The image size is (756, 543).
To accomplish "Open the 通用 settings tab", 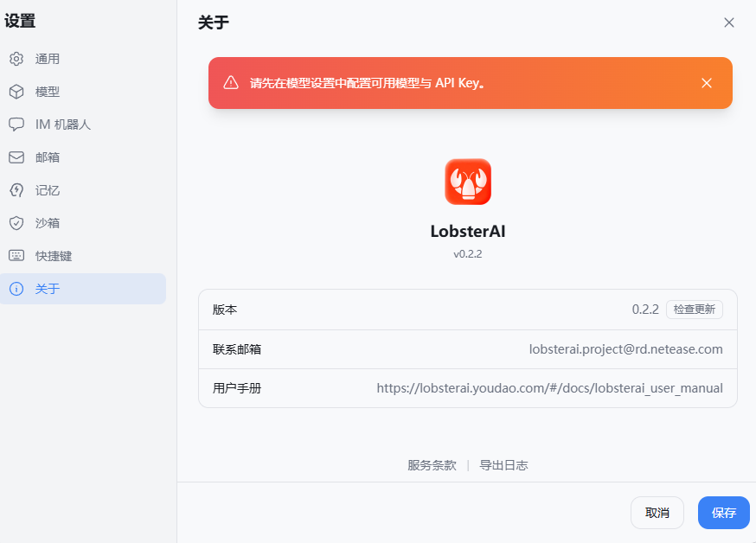I will [x=83, y=59].
